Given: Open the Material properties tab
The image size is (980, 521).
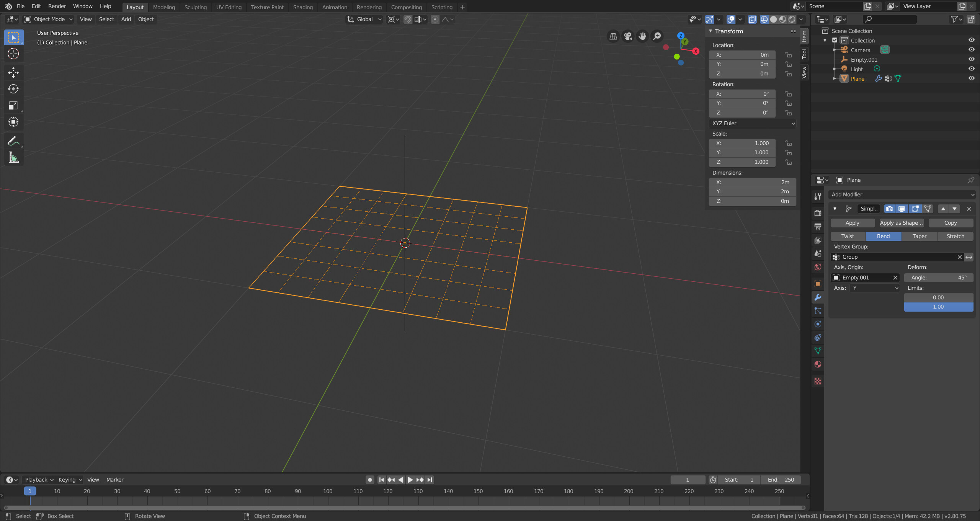Looking at the screenshot, I should [x=818, y=364].
